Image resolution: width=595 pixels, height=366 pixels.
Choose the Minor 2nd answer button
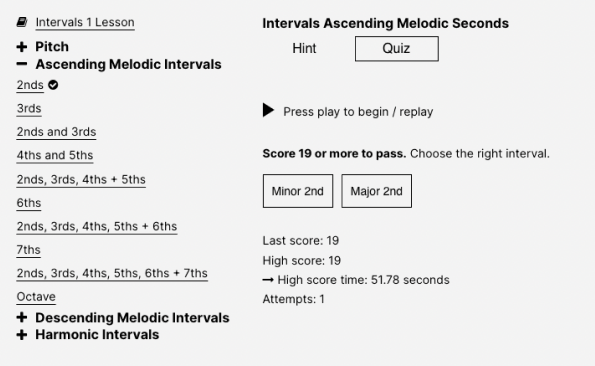[298, 191]
